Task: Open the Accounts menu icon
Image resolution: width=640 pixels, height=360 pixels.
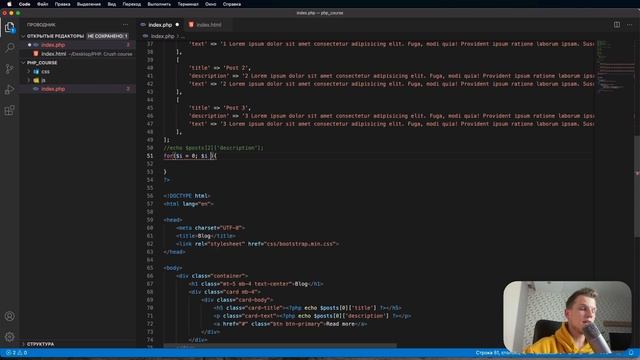Action: click(x=9, y=316)
